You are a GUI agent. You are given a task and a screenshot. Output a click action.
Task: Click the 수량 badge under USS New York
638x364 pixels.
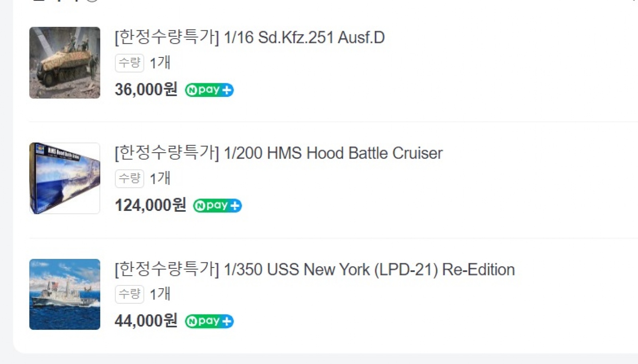(x=129, y=294)
